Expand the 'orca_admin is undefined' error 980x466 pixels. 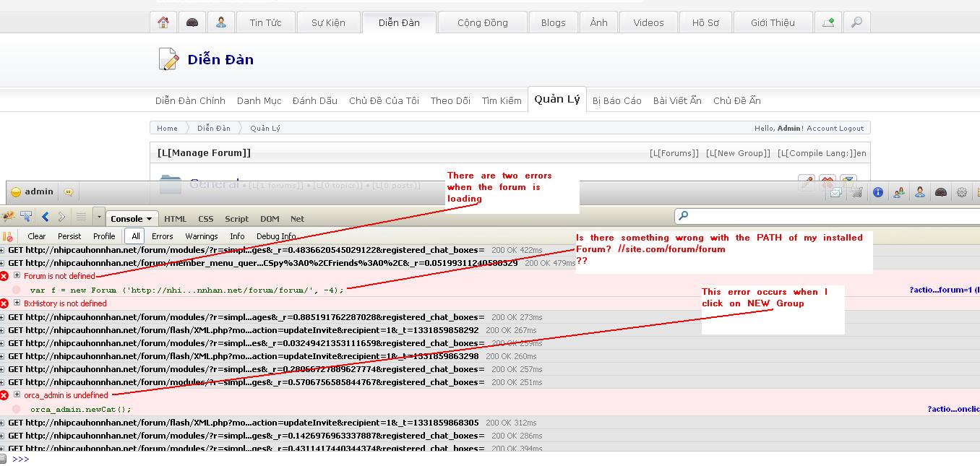coord(17,395)
